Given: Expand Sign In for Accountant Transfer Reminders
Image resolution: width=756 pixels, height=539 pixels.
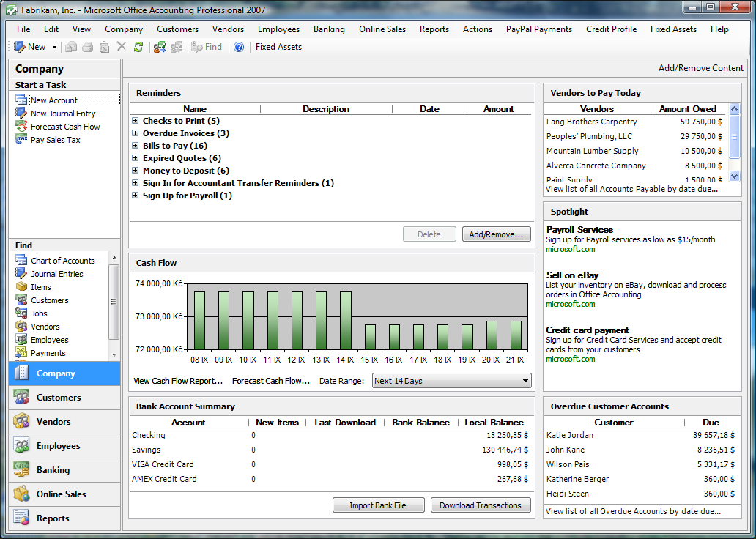Looking at the screenshot, I should (136, 183).
